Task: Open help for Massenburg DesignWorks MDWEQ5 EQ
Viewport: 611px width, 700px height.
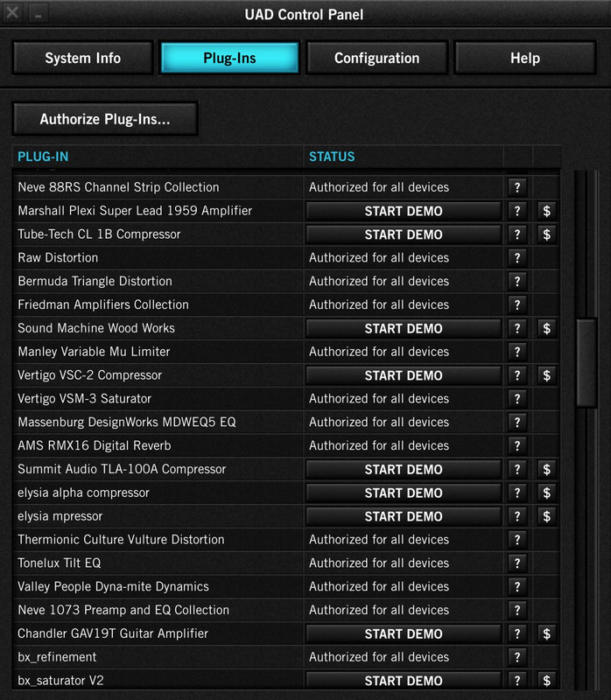Action: click(x=517, y=423)
